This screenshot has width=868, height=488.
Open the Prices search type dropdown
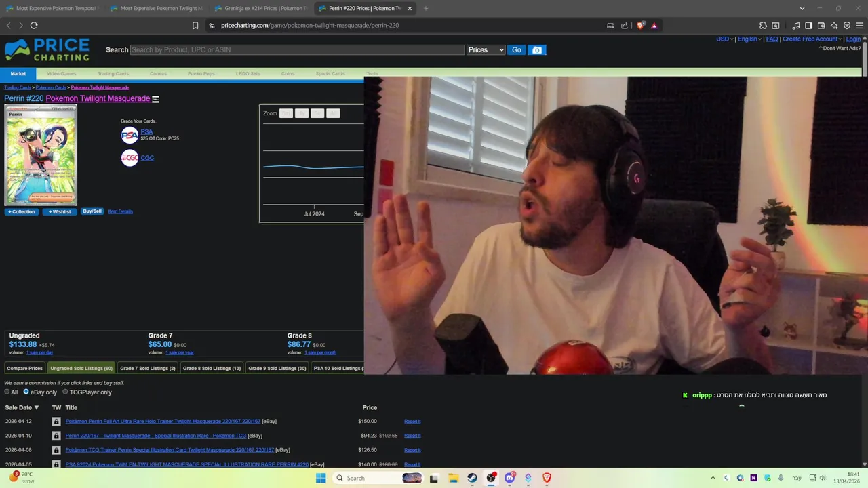click(x=486, y=50)
